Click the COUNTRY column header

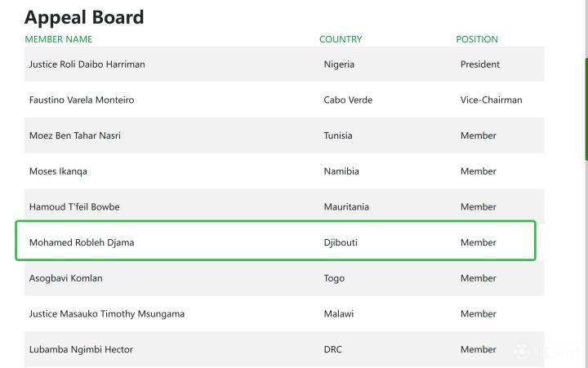pos(341,39)
